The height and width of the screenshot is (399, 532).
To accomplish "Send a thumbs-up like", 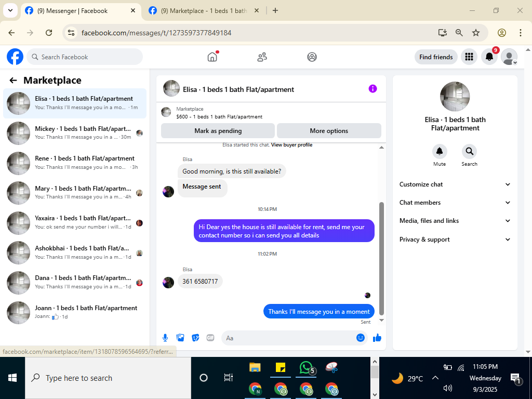I will [377, 338].
